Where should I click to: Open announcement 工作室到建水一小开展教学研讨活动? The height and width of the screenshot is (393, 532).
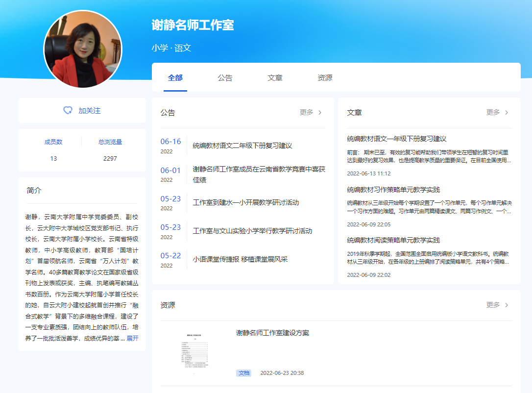tap(245, 202)
